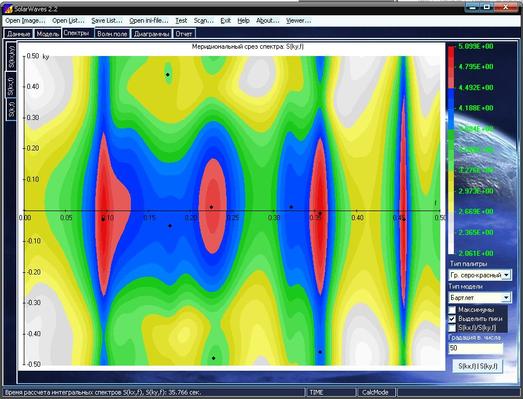Click the SolarWaves app icon in title bar

pos(8,8)
